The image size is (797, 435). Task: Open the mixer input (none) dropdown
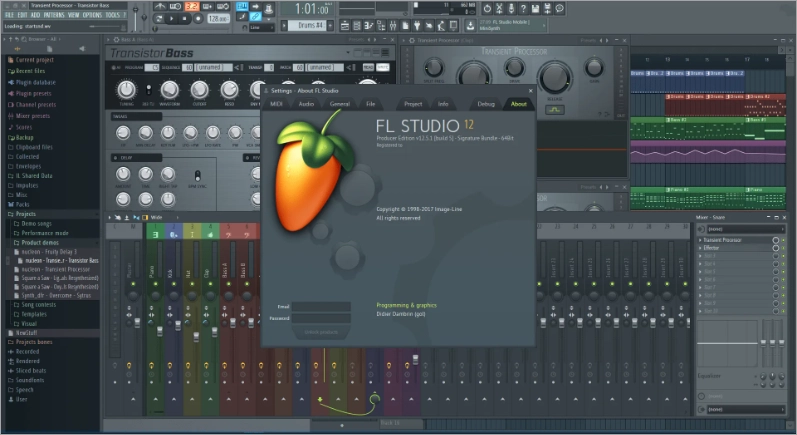746,229
